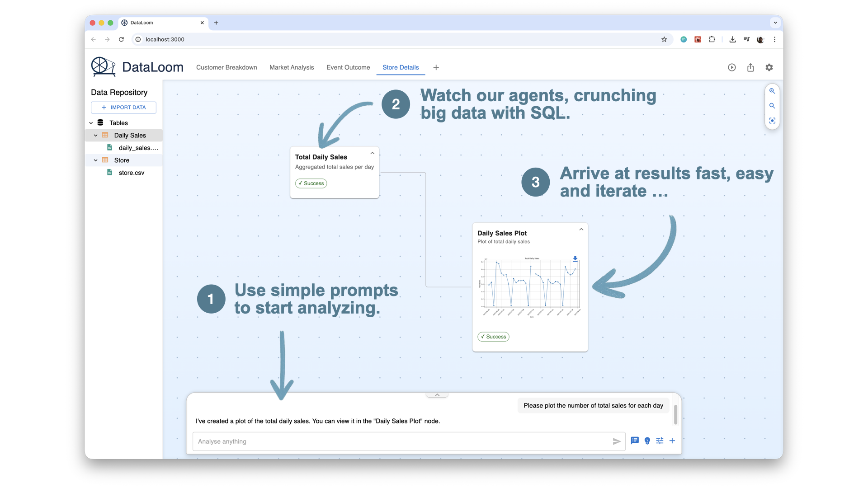
Task: Switch to the Customer Breakdown tab
Action: [226, 67]
